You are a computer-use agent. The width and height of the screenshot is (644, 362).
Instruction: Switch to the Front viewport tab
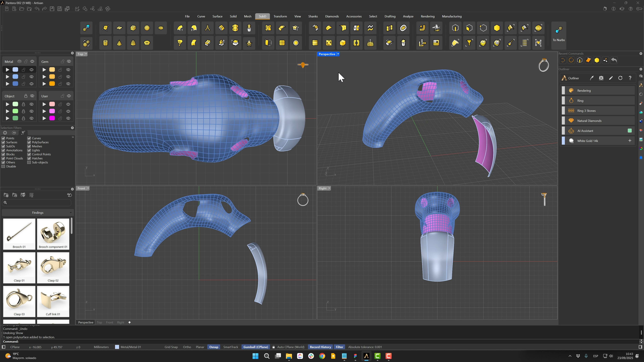coord(110,322)
